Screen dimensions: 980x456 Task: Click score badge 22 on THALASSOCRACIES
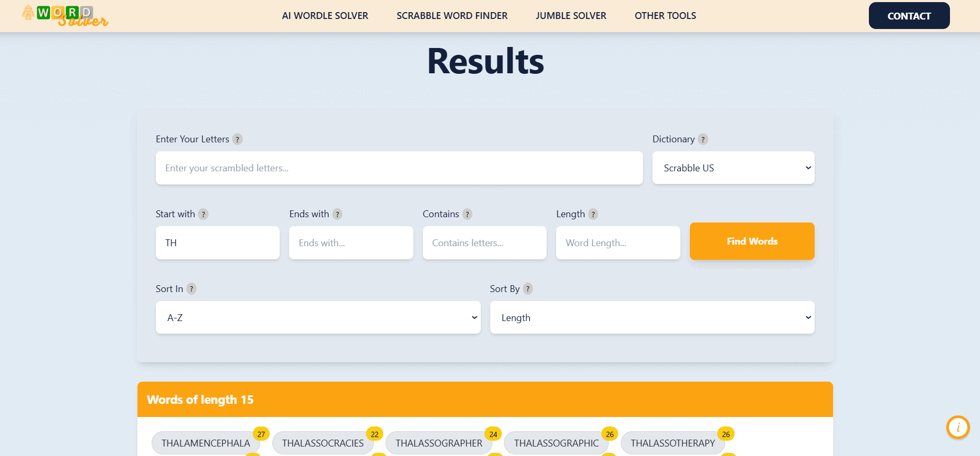pyautogui.click(x=374, y=434)
